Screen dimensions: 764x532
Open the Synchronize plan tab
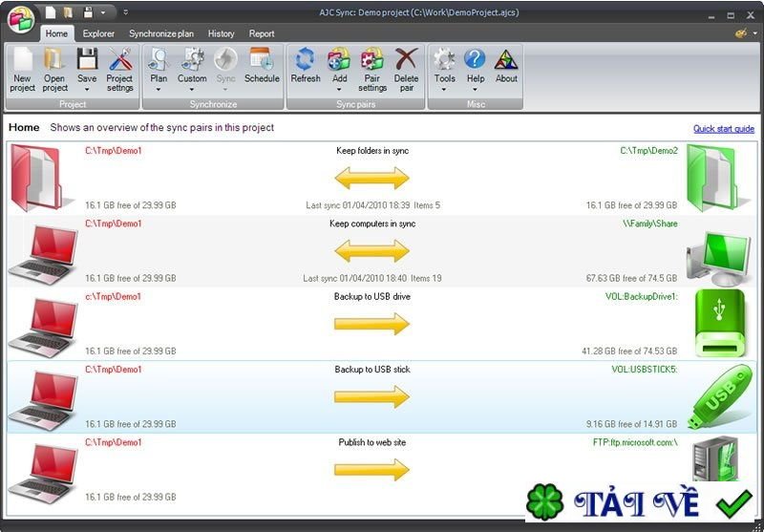[161, 33]
